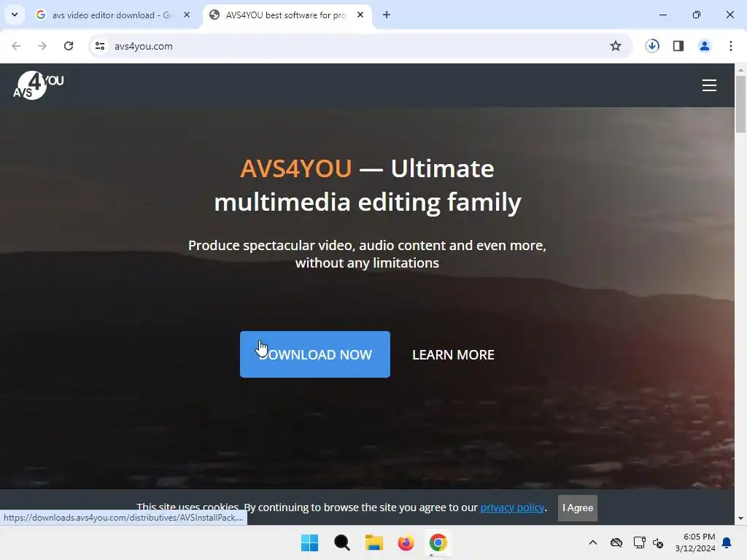The height and width of the screenshot is (560, 747).
Task: Click the scrollbar down arrow
Action: tap(740, 518)
